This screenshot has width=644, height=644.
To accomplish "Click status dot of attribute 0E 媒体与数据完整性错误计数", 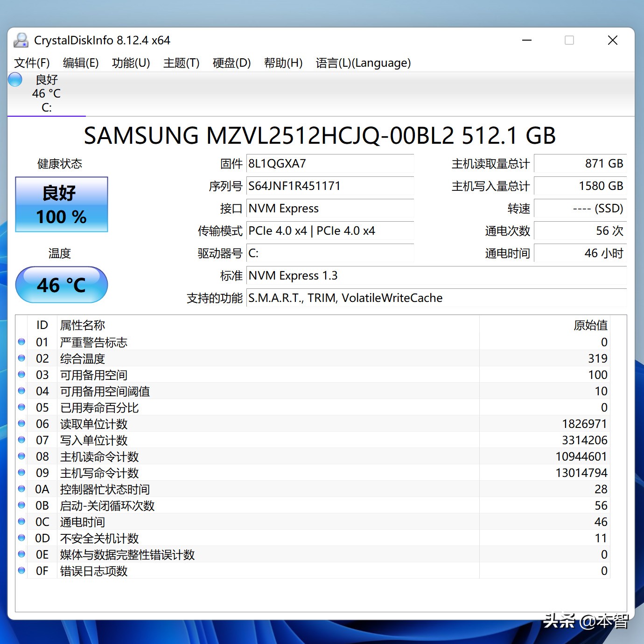I will point(21,554).
